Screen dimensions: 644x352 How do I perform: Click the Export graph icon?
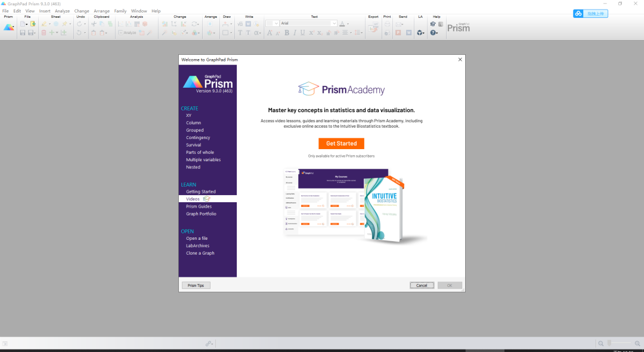[x=373, y=28]
